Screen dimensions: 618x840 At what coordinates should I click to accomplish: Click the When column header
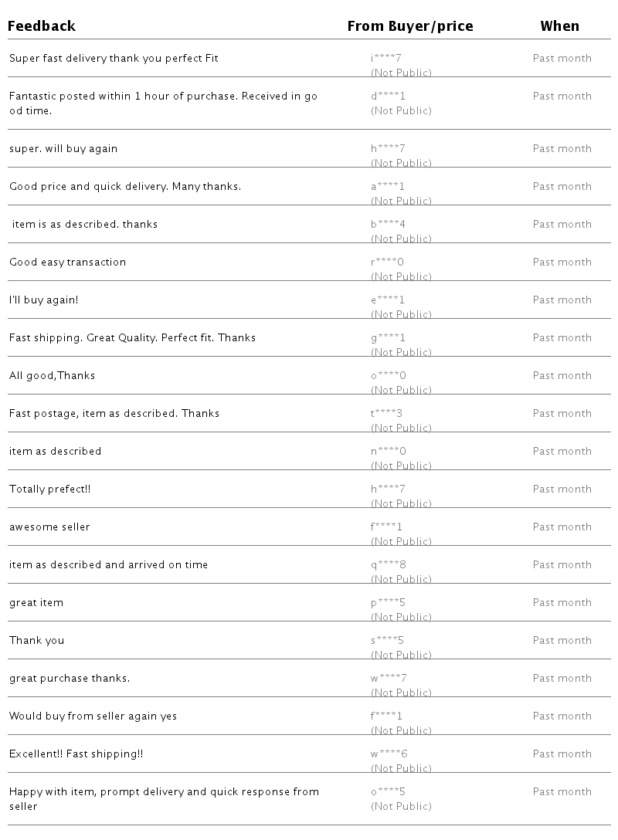(559, 26)
